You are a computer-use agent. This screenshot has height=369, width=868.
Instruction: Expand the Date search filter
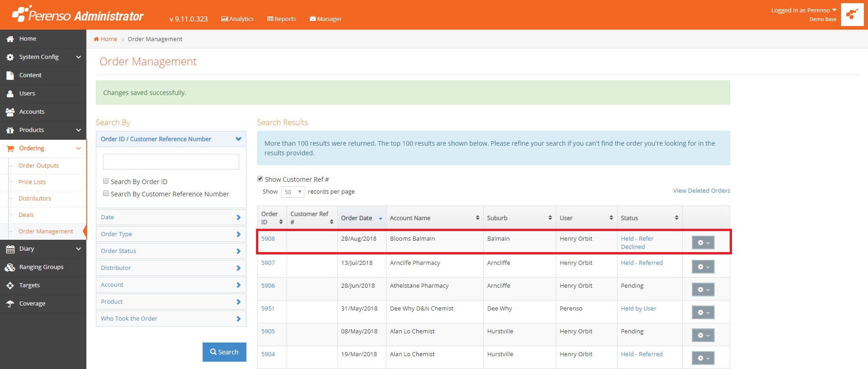point(171,217)
